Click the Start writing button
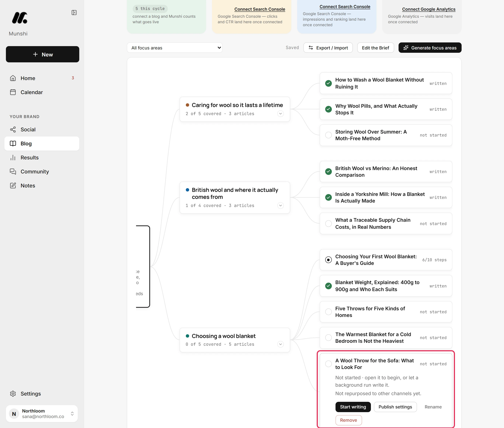 click(x=353, y=407)
